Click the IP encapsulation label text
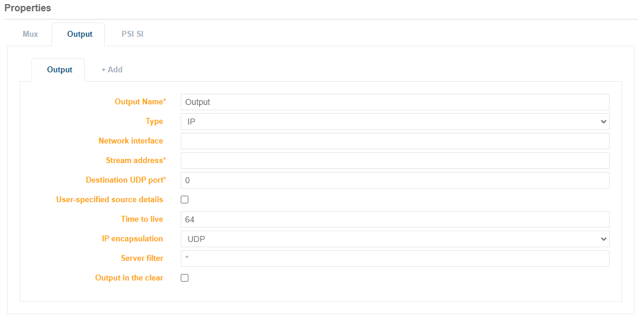Viewport: 644px width, 319px height. (132, 239)
